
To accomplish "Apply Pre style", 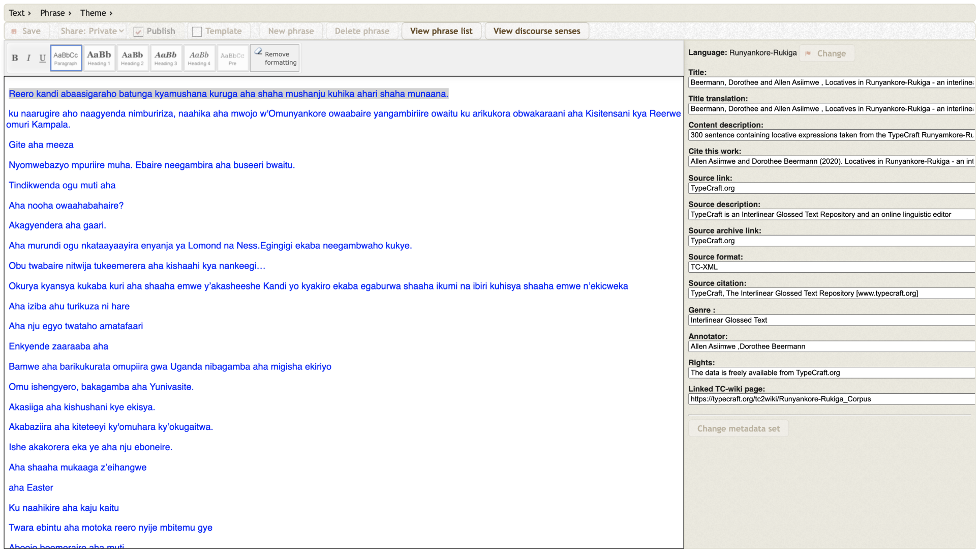I will (x=232, y=58).
